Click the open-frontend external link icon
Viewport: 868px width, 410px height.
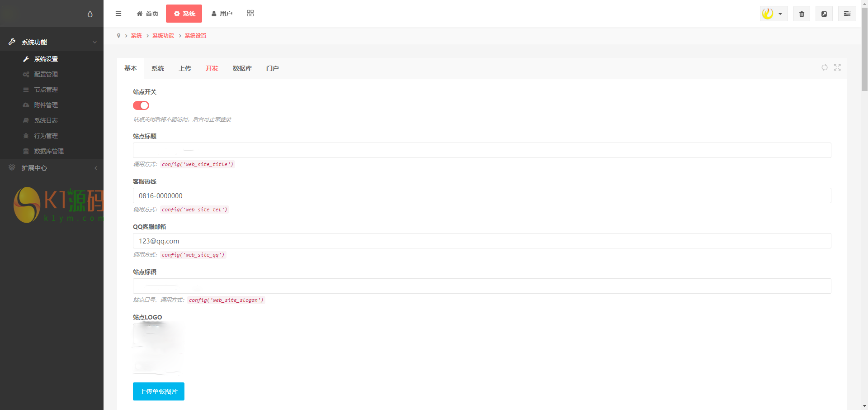pyautogui.click(x=824, y=14)
